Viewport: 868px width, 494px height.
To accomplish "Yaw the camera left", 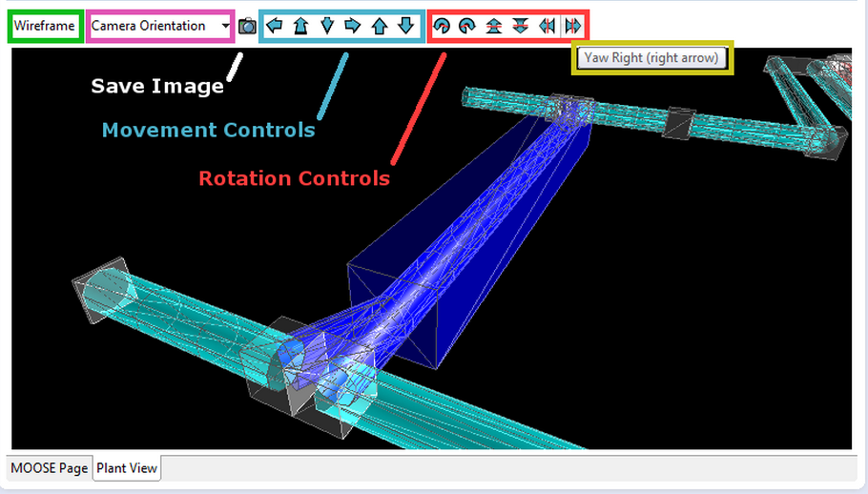I will pos(547,26).
